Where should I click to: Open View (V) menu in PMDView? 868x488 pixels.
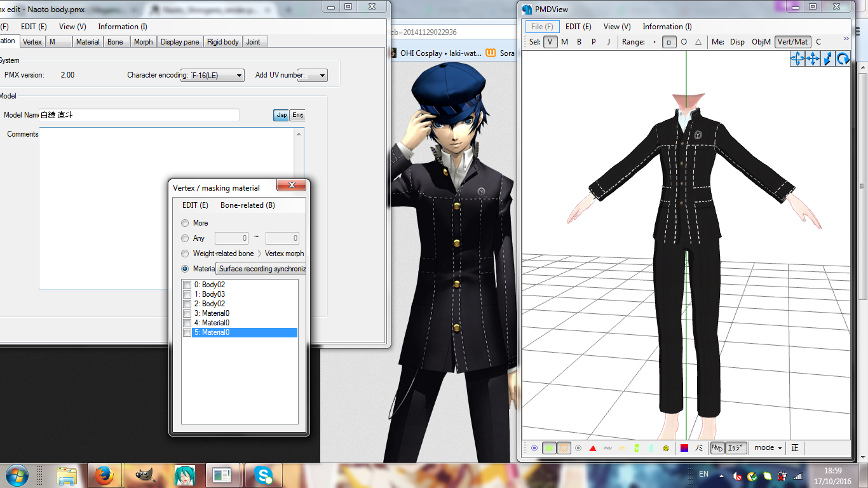pos(617,27)
